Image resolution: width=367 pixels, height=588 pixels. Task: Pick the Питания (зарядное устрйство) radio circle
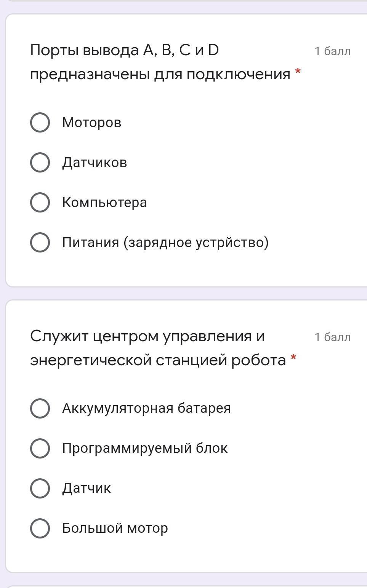click(40, 242)
